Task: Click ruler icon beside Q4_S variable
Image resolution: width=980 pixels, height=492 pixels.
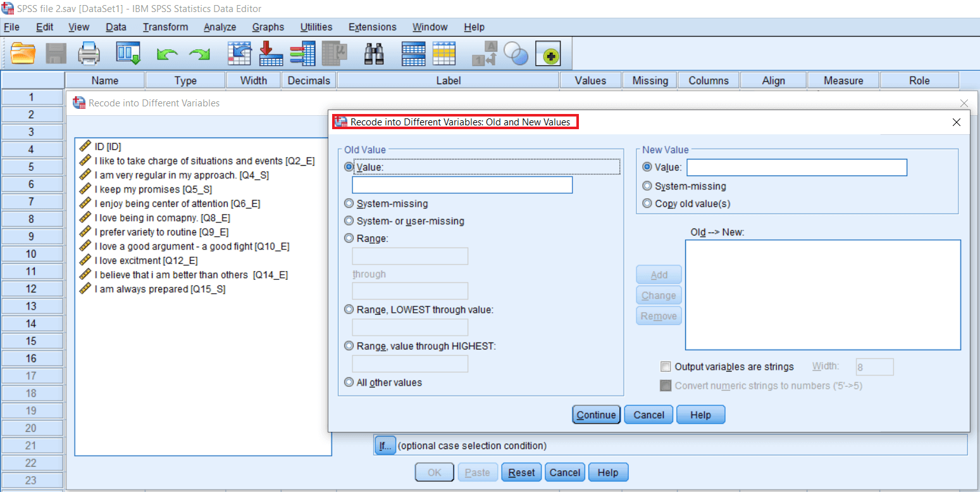Action: click(x=85, y=175)
